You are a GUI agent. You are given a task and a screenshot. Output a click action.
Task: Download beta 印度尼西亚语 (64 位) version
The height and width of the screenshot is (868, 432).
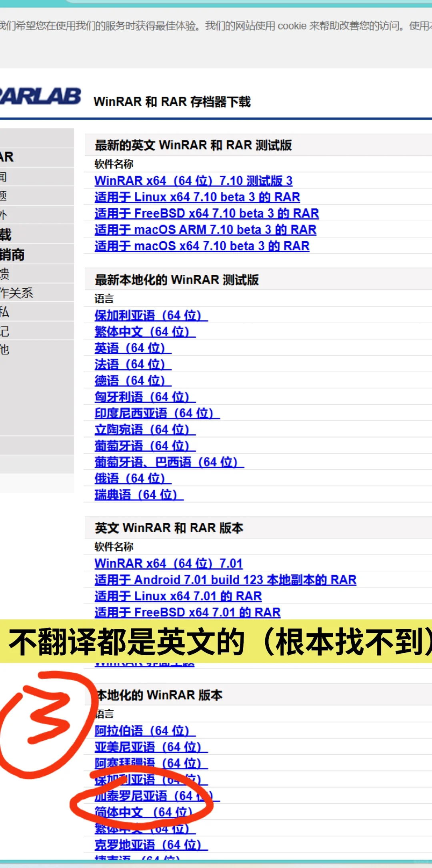(157, 414)
